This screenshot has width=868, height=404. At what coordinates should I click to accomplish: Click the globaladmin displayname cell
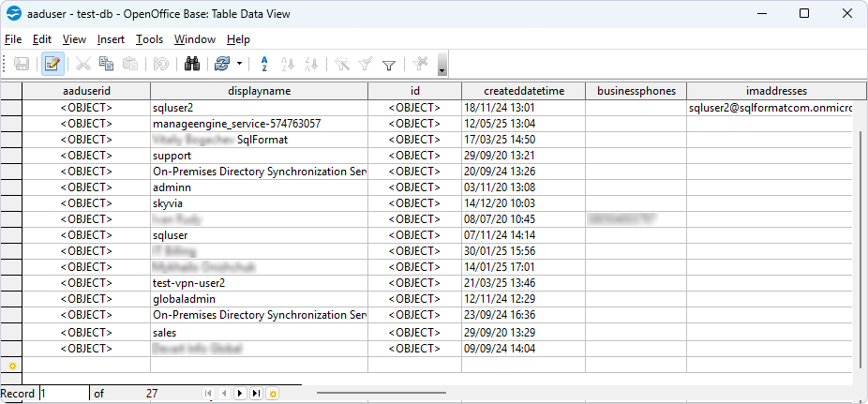click(x=259, y=299)
